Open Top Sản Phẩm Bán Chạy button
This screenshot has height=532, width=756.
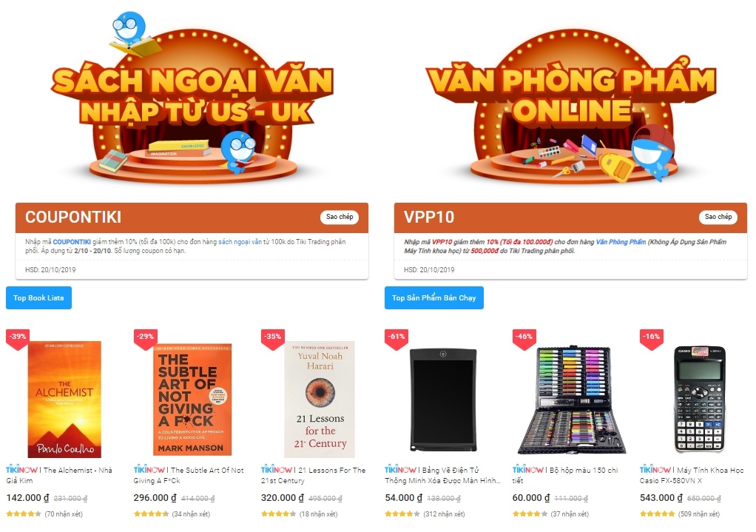(x=434, y=297)
